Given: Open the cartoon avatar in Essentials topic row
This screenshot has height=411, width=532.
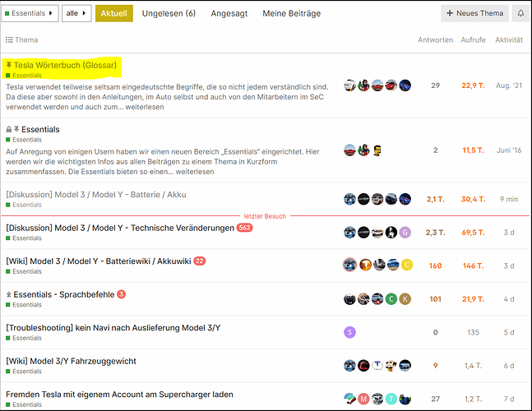Looking at the screenshot, I should tap(377, 150).
